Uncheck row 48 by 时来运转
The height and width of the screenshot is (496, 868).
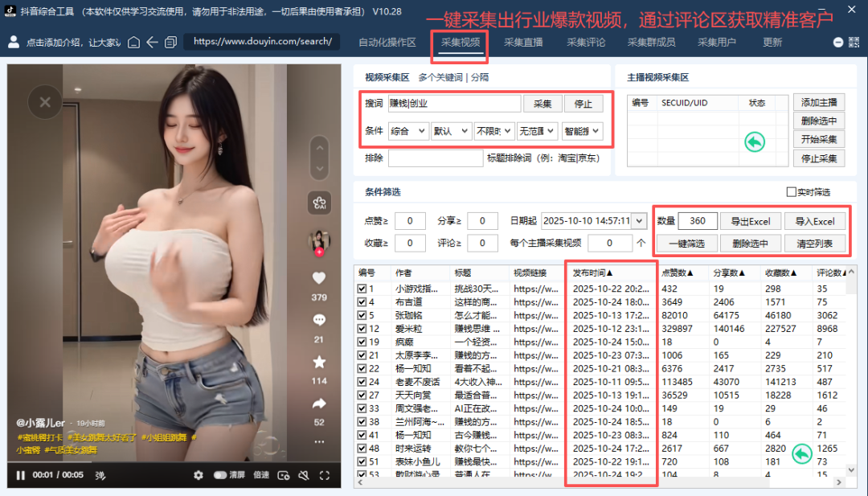point(362,448)
